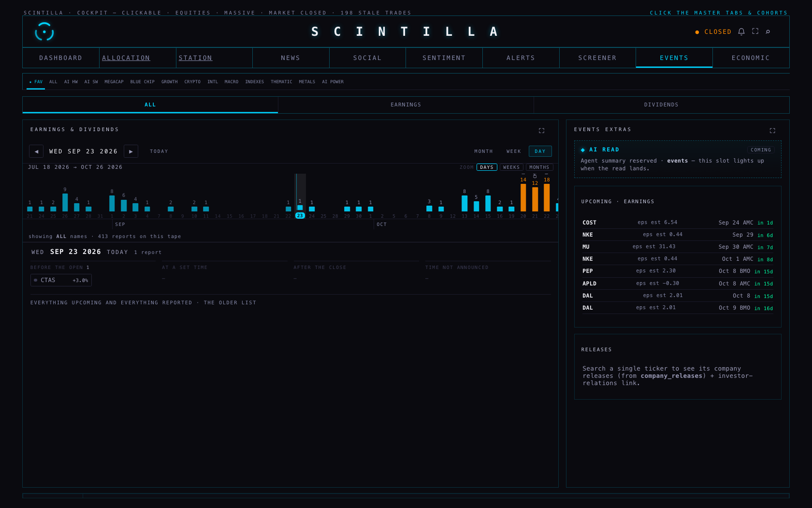Viewport: 812px width, 508px height.
Task: Click the COMING badge on AI Read
Action: [761, 150]
